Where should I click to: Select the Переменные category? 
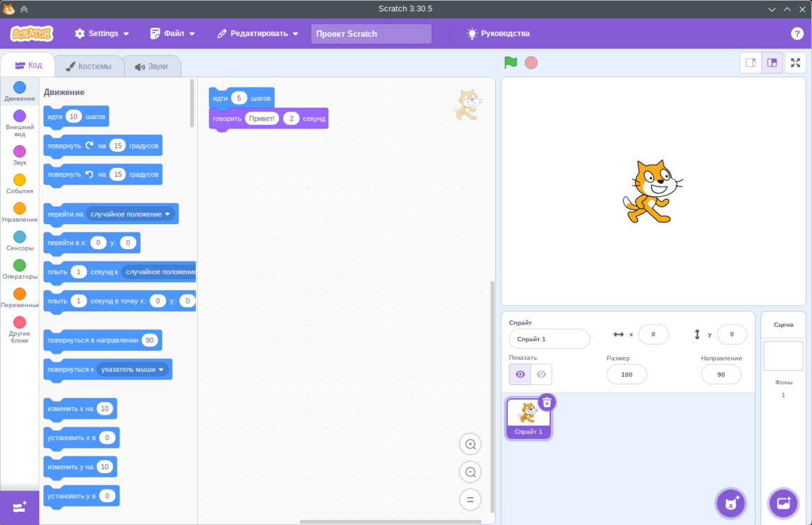pos(19,298)
